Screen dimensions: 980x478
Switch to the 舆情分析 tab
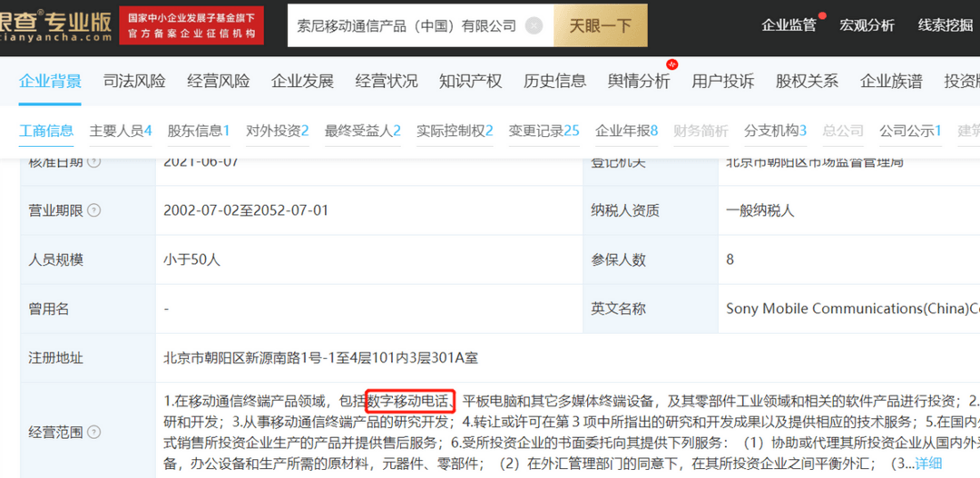(639, 82)
